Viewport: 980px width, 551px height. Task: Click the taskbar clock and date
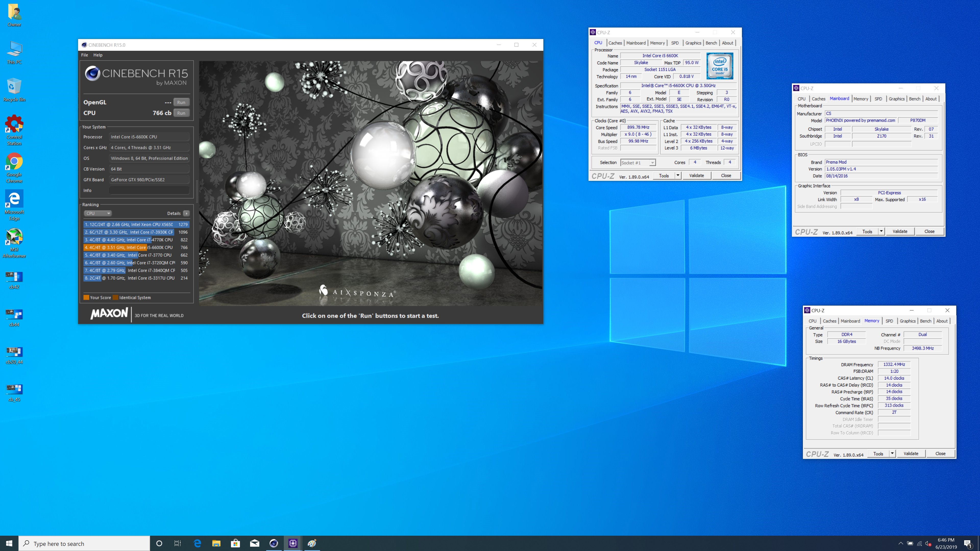[946, 543]
